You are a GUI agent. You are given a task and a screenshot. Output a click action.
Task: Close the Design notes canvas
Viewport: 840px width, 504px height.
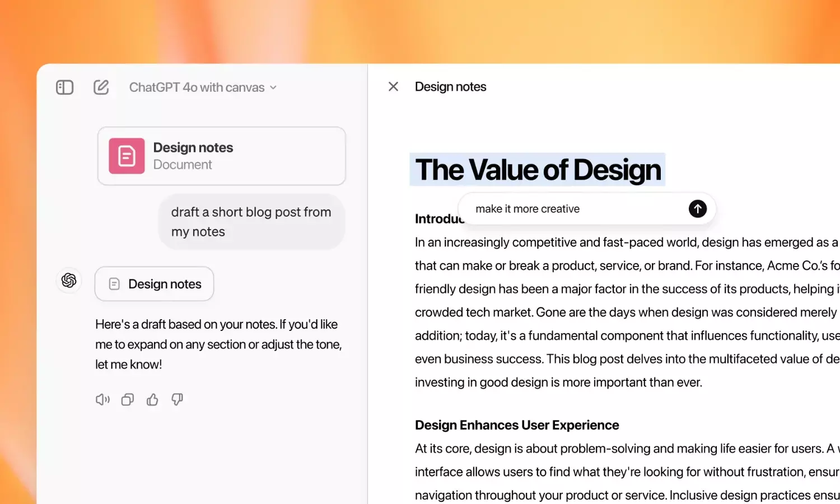(x=394, y=87)
